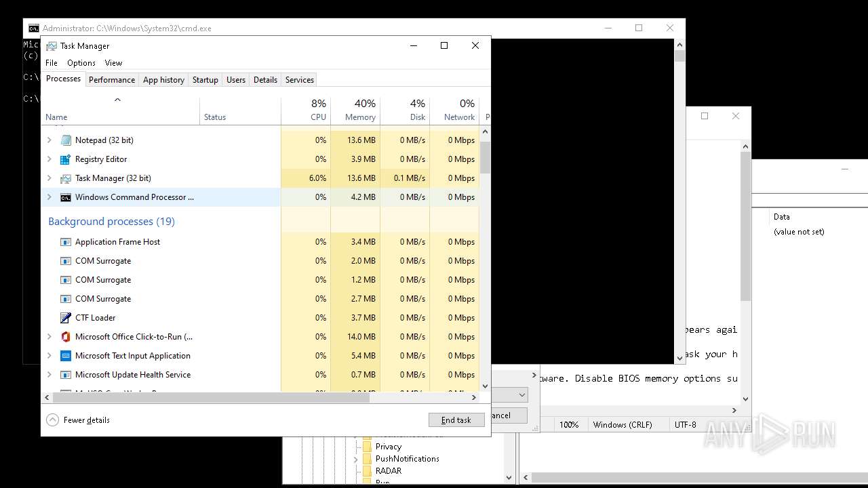Select the Processes tab
The image size is (868, 488).
click(64, 79)
